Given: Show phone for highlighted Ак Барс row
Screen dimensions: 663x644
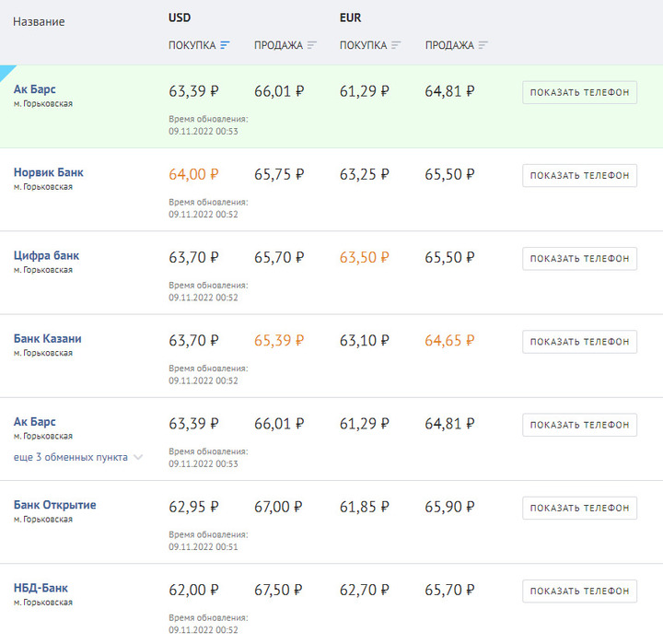Looking at the screenshot, I should (580, 92).
